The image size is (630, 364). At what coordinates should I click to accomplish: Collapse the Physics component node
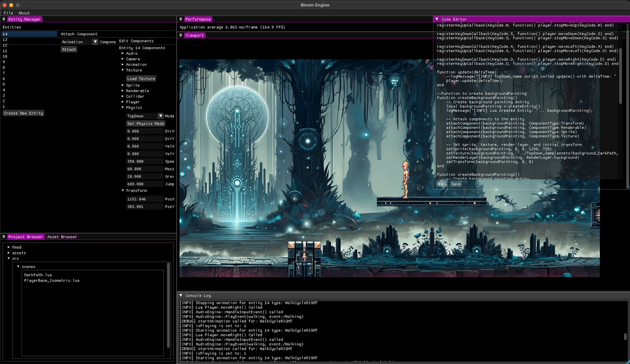coord(123,107)
